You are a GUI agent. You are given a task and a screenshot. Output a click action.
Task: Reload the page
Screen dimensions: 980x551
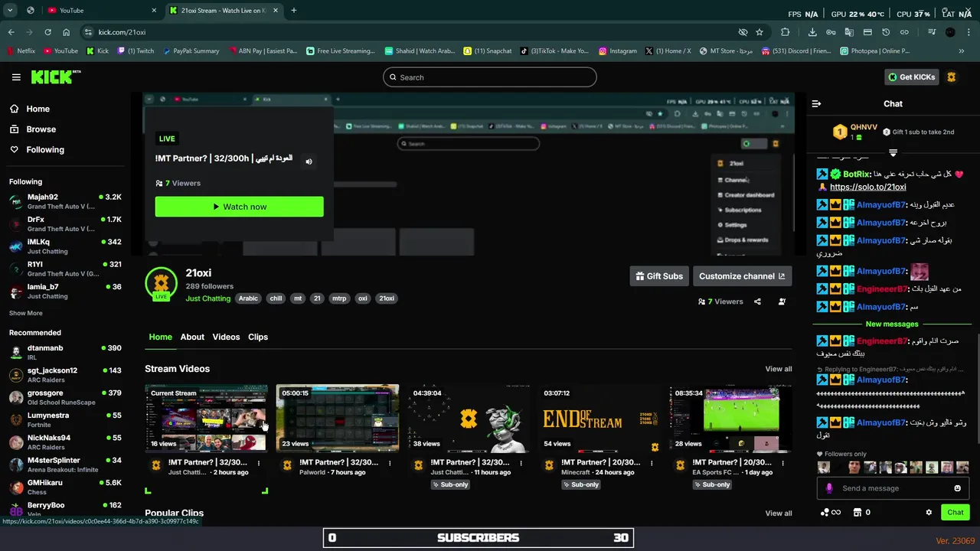coord(47,32)
